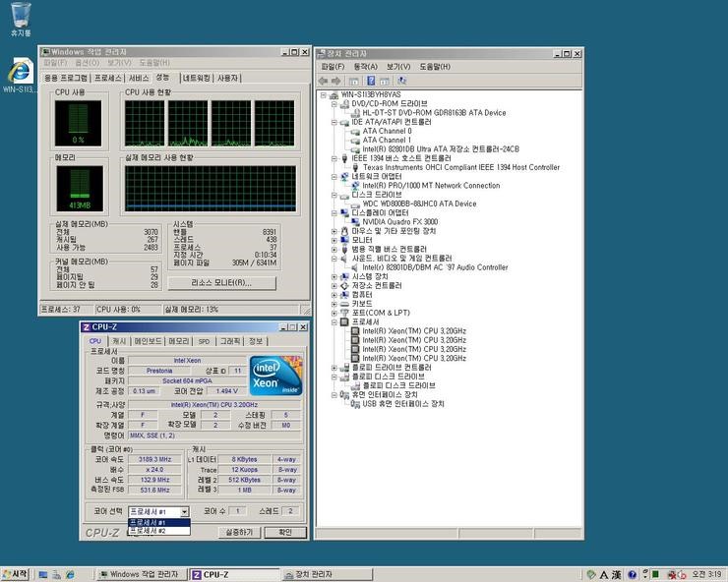The height and width of the screenshot is (582, 728).
Task: Click the Texas Instruments IEEE 1394 controller icon
Action: click(356, 167)
